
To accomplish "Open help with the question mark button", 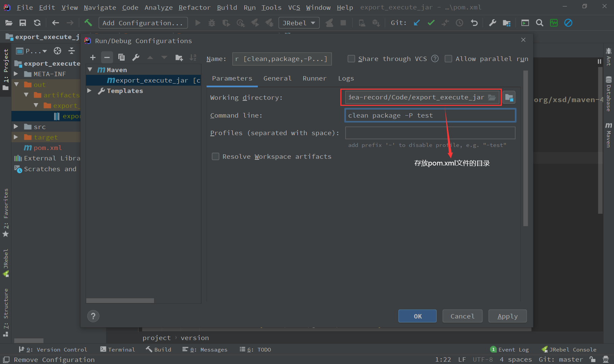I will [93, 316].
